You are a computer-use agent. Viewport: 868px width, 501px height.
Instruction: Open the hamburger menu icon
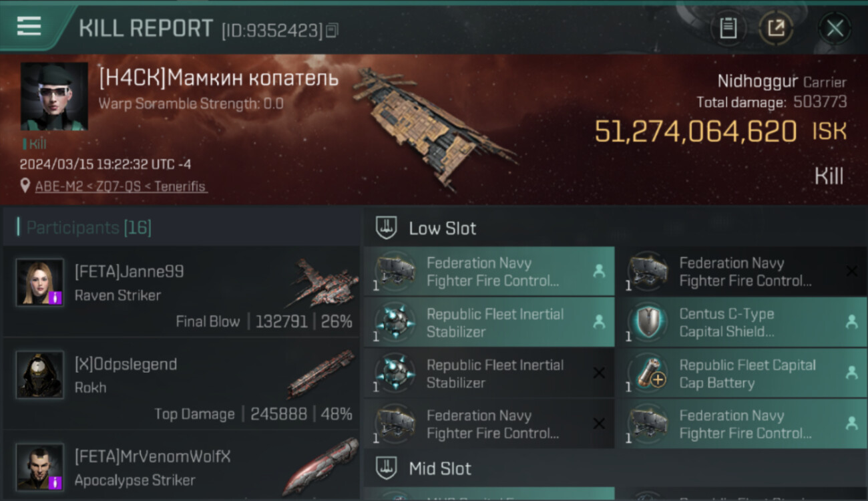[29, 26]
